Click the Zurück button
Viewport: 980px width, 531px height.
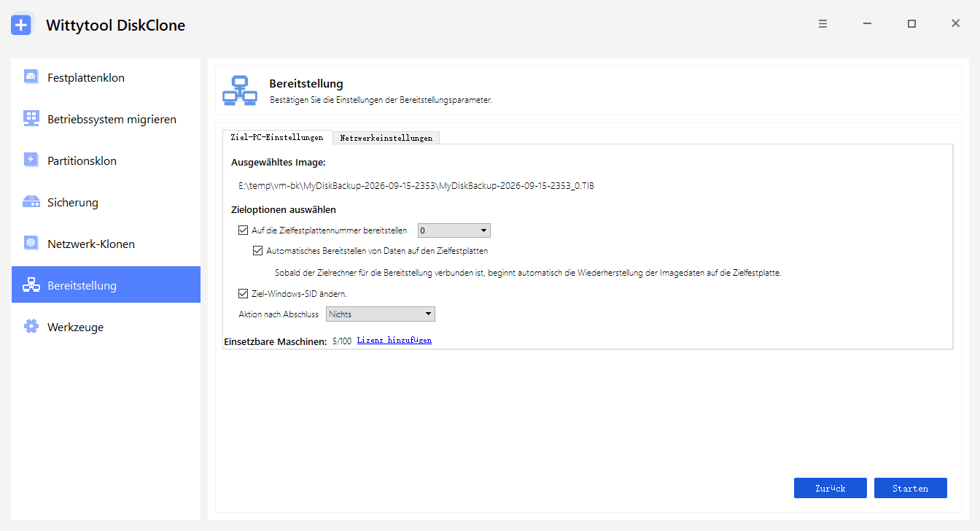830,488
